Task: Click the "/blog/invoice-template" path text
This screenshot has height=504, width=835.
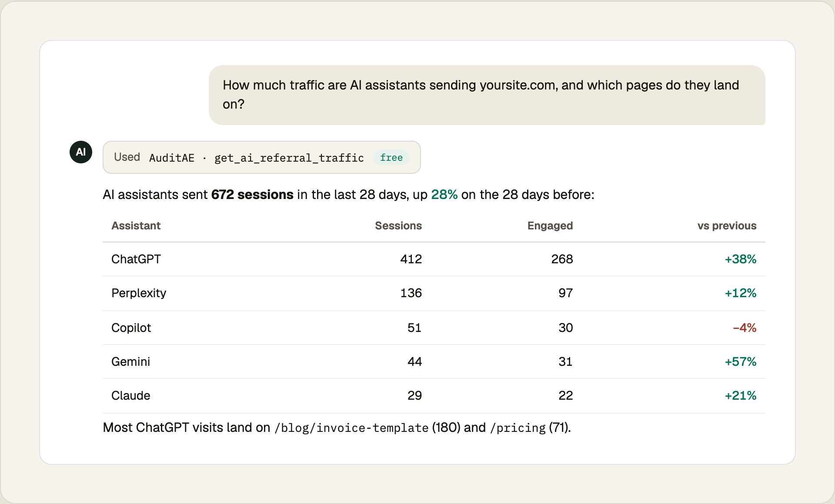Action: tap(351, 428)
